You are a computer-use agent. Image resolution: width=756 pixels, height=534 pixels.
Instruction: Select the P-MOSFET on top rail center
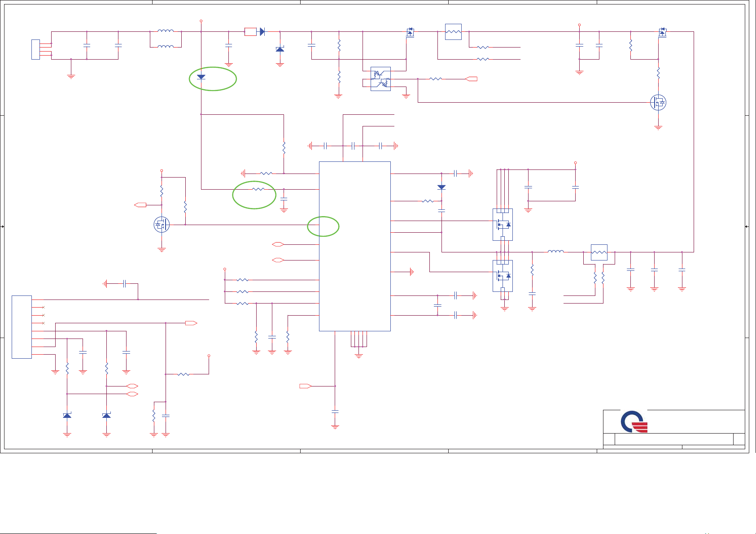click(x=410, y=32)
